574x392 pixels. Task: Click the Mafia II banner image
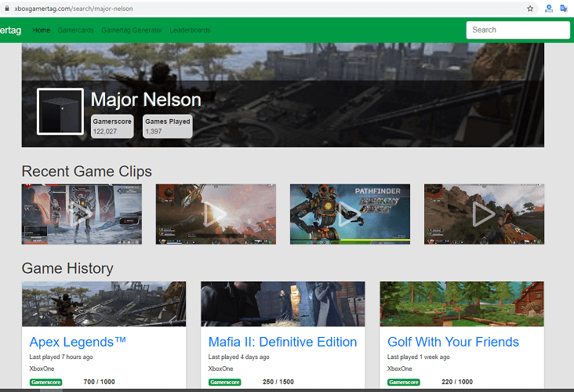pyautogui.click(x=283, y=303)
